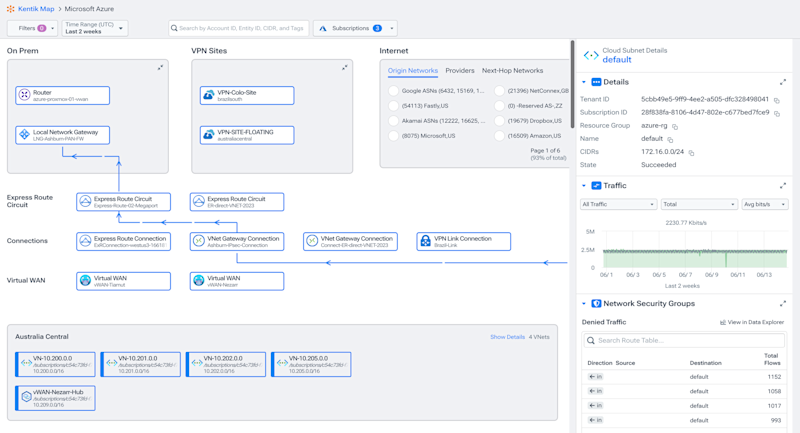The image size is (800, 433).
Task: Open the Time Range selector
Action: (x=94, y=28)
